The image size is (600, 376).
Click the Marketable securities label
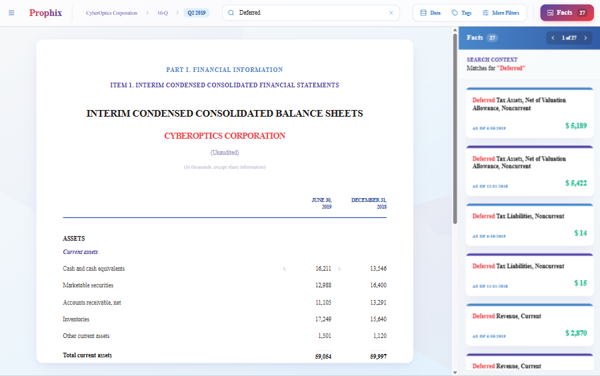pos(88,285)
